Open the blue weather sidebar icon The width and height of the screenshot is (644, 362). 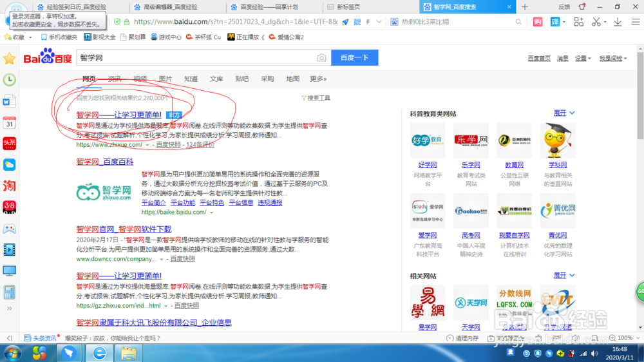tap(9, 165)
